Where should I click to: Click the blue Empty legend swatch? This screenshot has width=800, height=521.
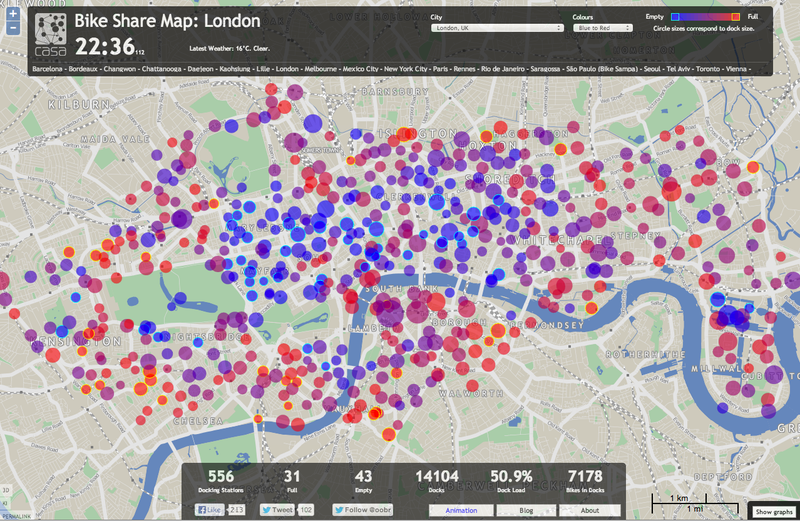(675, 17)
